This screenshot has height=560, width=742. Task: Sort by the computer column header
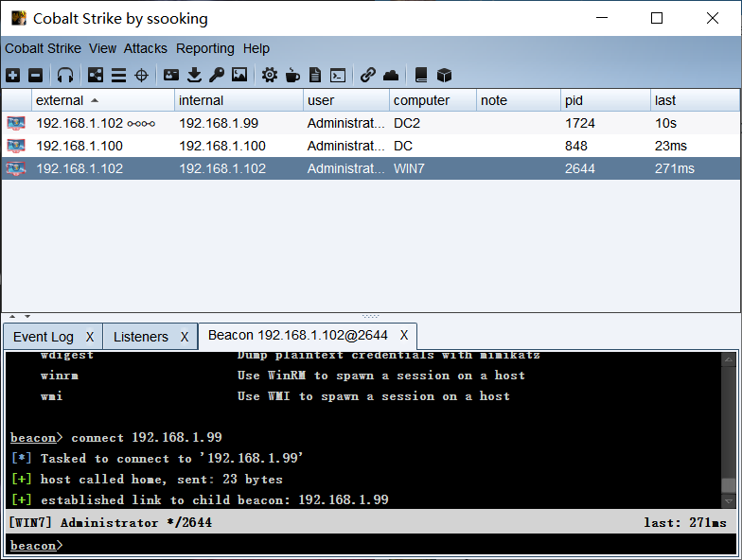(433, 100)
